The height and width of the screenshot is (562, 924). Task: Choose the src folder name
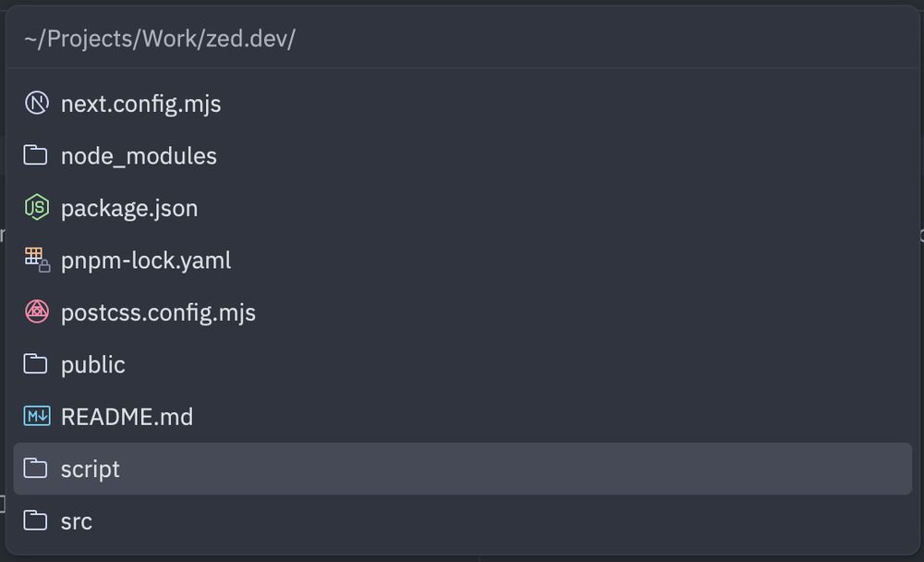(77, 521)
